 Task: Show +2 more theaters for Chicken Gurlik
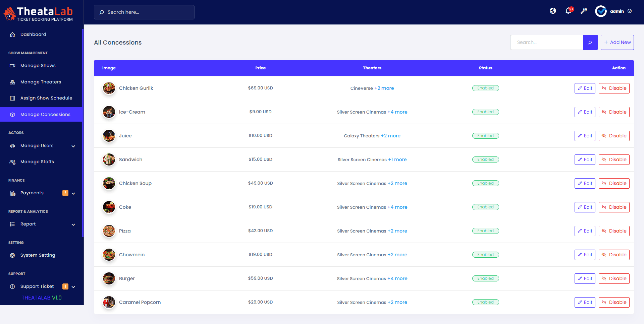[x=384, y=88]
